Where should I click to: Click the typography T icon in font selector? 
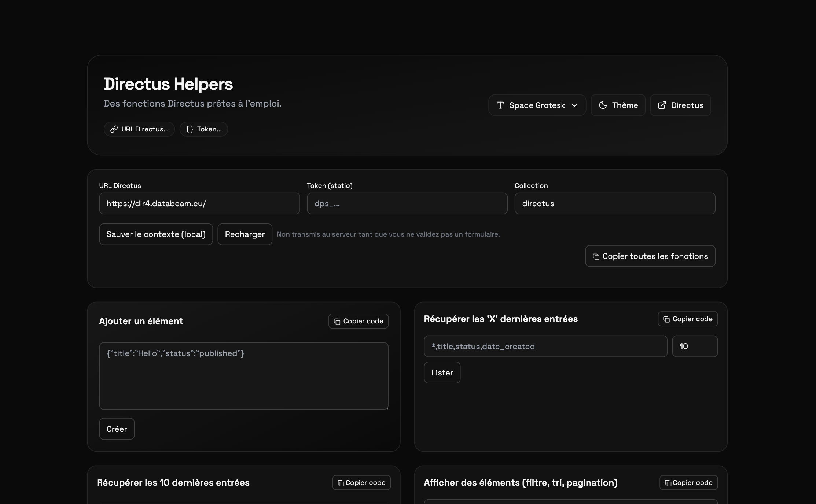pos(500,105)
